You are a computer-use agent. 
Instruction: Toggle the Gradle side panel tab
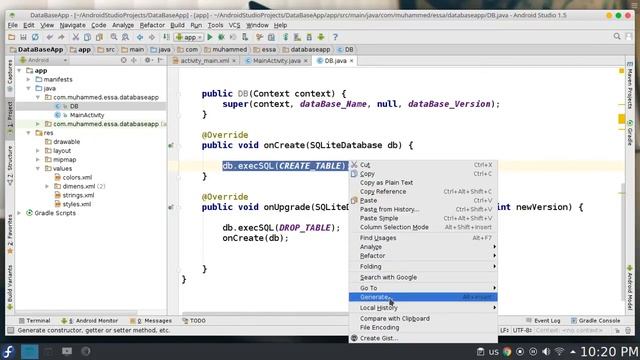pos(630,133)
